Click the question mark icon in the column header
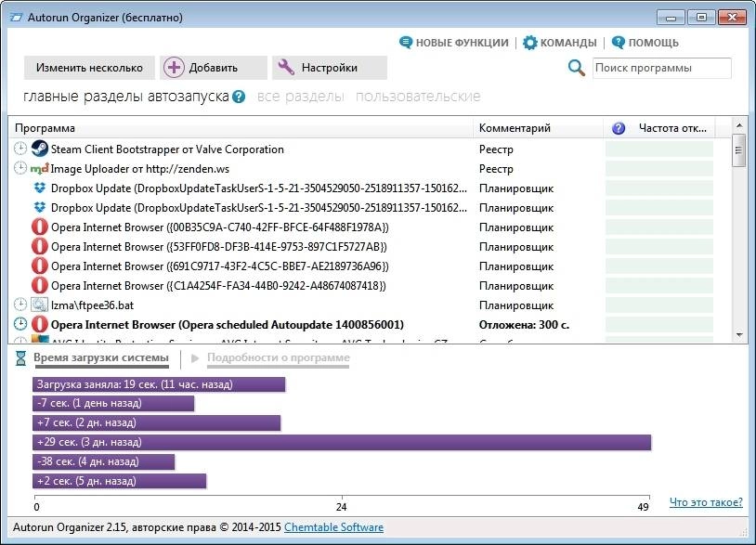Image resolution: width=756 pixels, height=545 pixels. click(619, 128)
